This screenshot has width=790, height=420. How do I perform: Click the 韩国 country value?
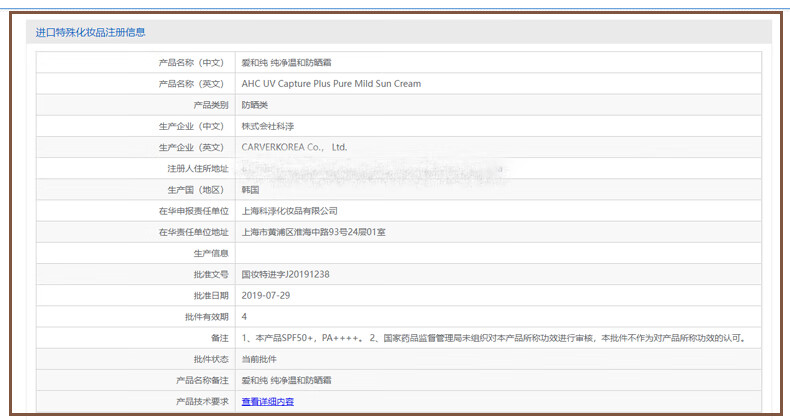pyautogui.click(x=250, y=189)
